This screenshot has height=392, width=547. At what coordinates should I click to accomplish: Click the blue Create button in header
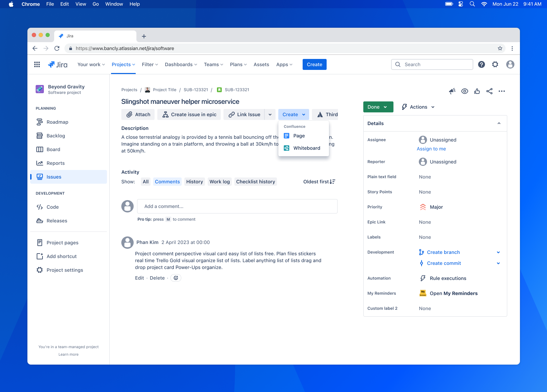[x=315, y=64]
